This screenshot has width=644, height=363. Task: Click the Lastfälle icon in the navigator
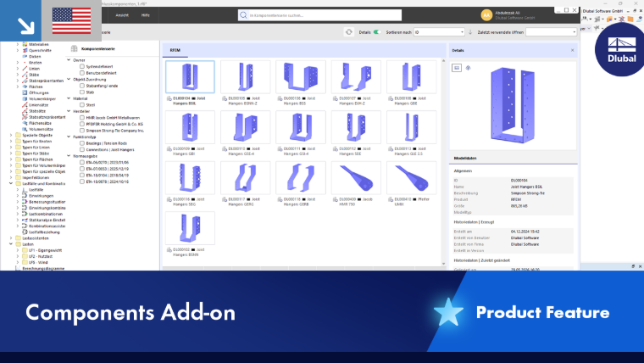(x=25, y=190)
